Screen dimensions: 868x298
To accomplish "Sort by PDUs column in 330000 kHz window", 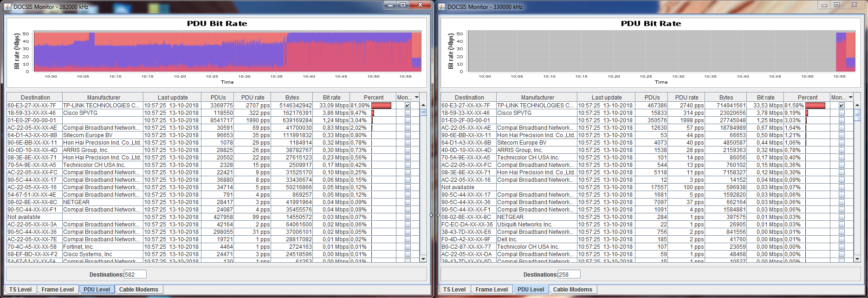I will pyautogui.click(x=652, y=98).
